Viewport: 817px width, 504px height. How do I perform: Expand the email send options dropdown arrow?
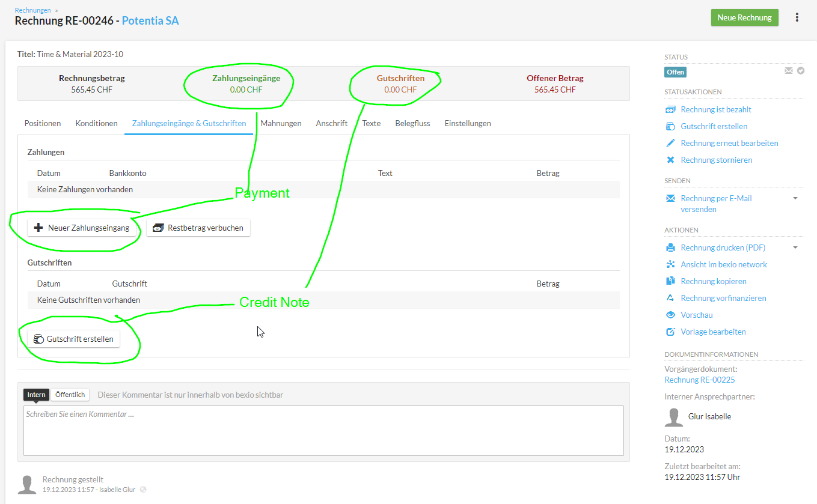[795, 198]
